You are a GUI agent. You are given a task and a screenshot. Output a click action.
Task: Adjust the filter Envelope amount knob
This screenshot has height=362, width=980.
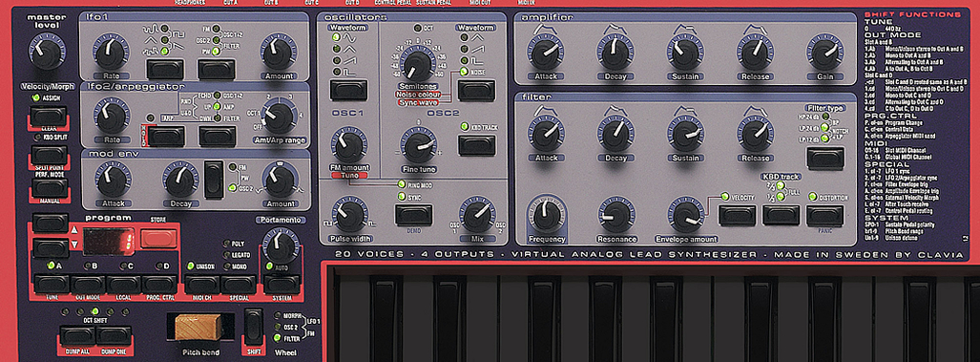pyautogui.click(x=685, y=215)
